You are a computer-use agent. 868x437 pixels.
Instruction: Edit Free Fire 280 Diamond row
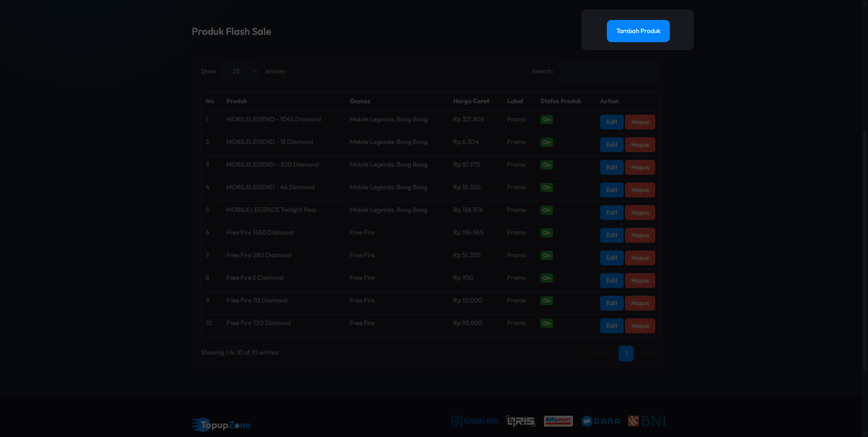coord(612,258)
